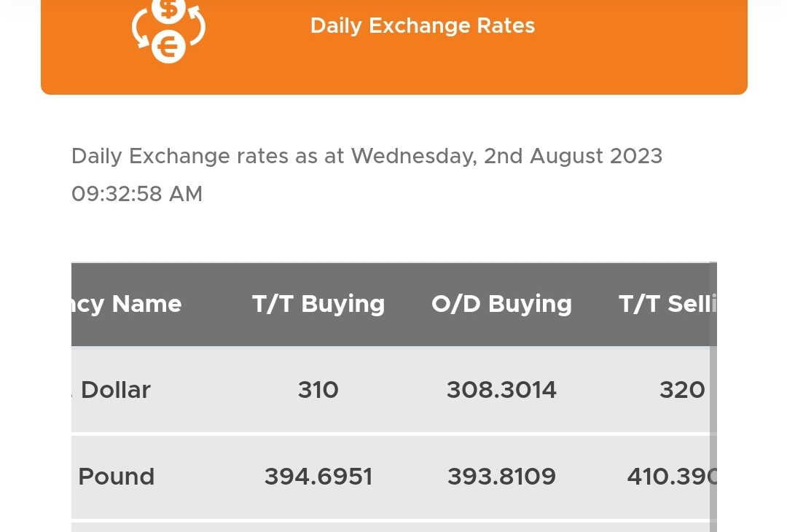
Task: Click the Daily Exchange Rates banner title
Action: (423, 26)
